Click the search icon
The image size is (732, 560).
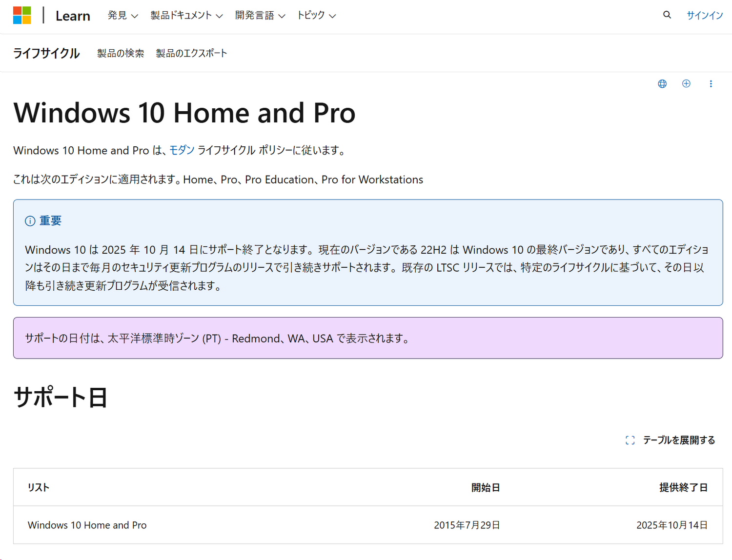pos(667,15)
